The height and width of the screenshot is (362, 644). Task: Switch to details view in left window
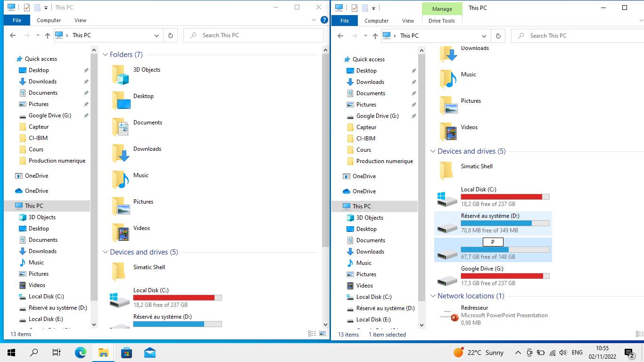click(x=312, y=334)
